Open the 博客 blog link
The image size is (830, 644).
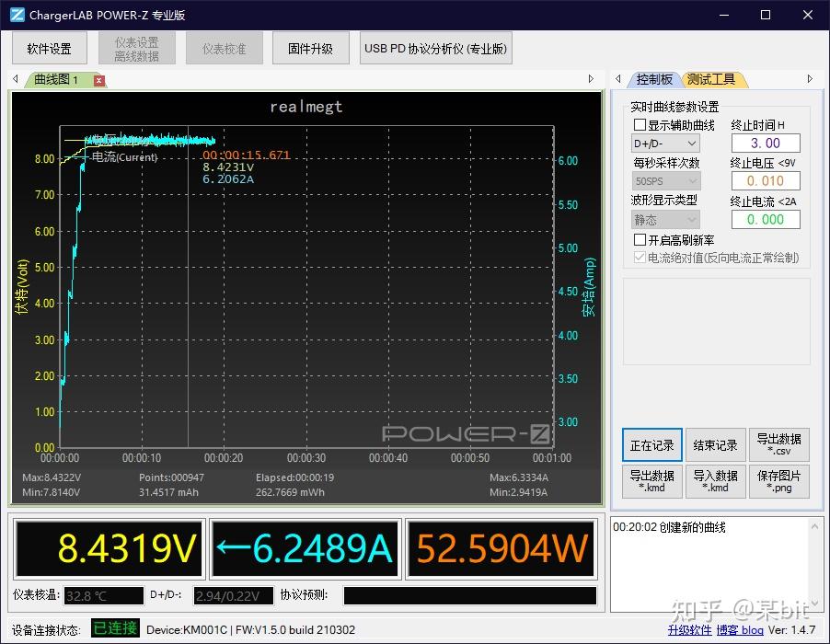(740, 629)
